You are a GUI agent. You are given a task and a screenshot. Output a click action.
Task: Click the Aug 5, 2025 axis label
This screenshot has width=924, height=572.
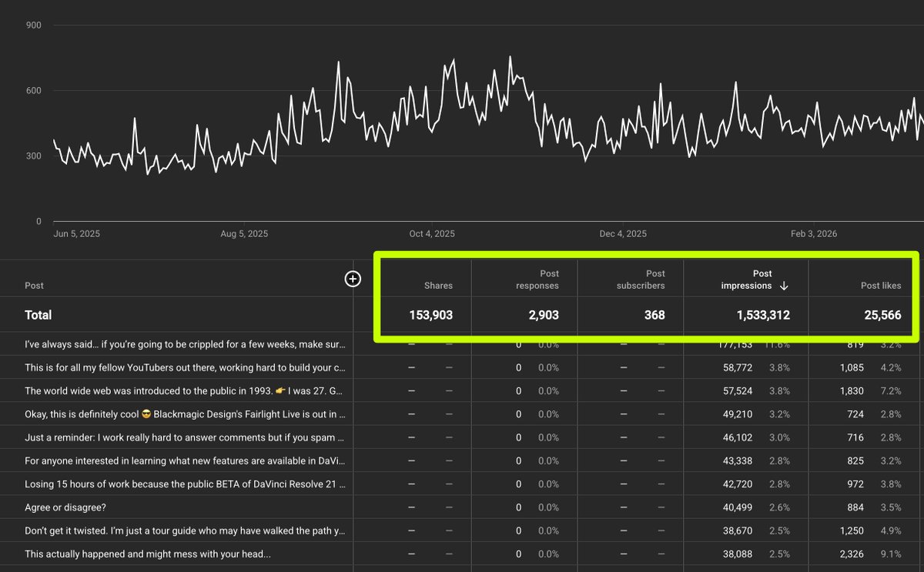point(244,233)
